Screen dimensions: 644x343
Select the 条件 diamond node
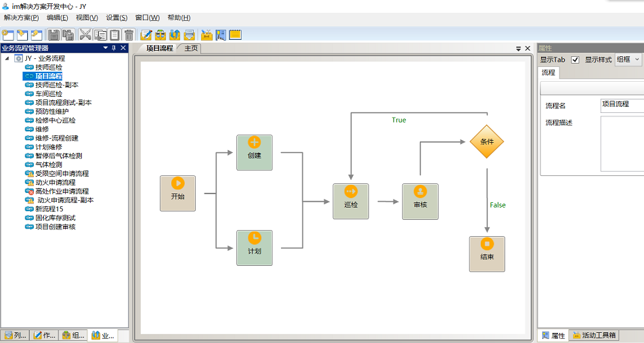tap(487, 141)
